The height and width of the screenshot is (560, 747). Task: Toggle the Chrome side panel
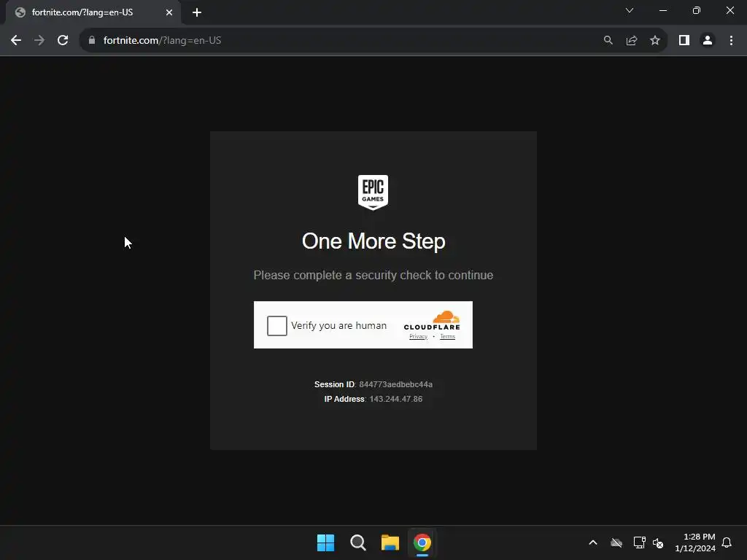point(684,41)
